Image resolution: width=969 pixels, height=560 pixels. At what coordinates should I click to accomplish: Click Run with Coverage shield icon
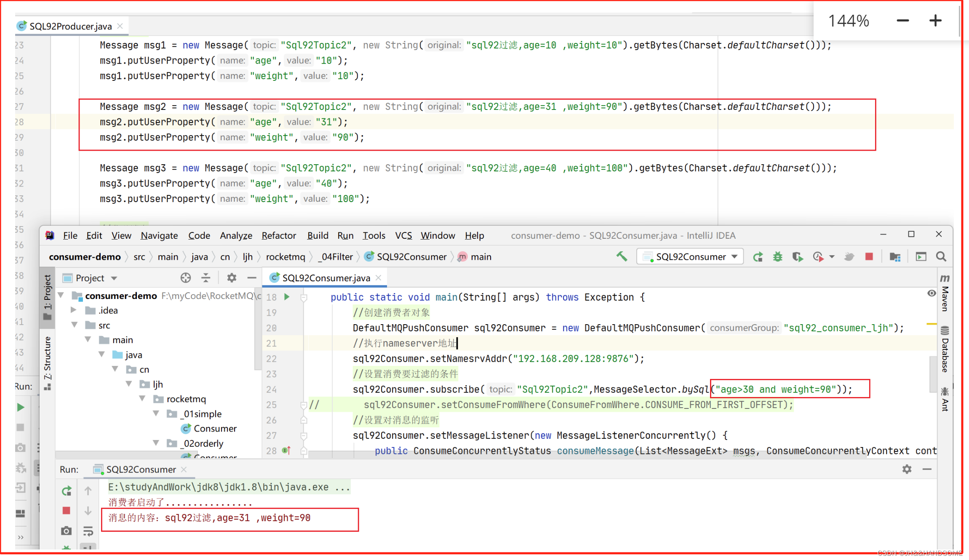point(797,256)
